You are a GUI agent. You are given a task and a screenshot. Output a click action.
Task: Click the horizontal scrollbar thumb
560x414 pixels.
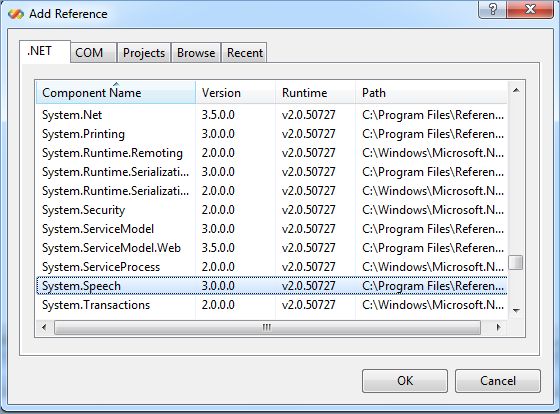click(268, 327)
